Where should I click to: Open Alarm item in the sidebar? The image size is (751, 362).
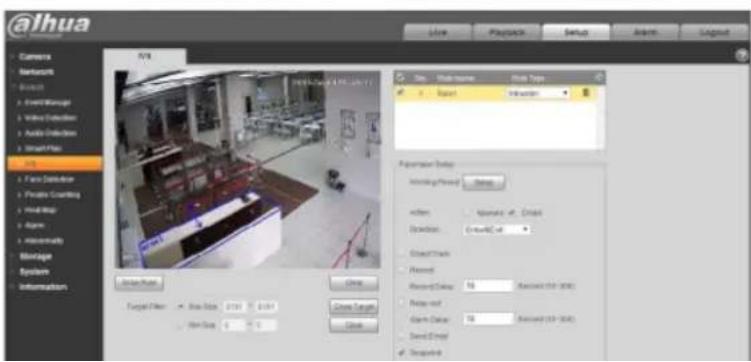pos(34,225)
